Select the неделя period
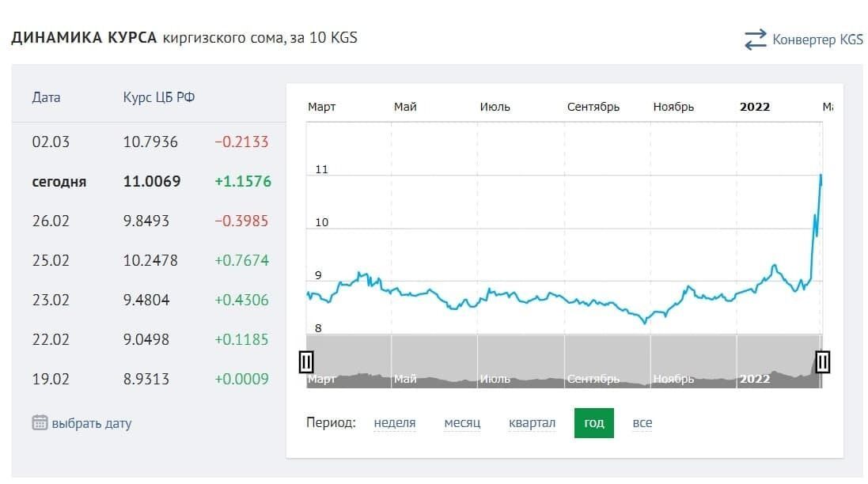Viewport: 868px width, 484px height. click(395, 423)
